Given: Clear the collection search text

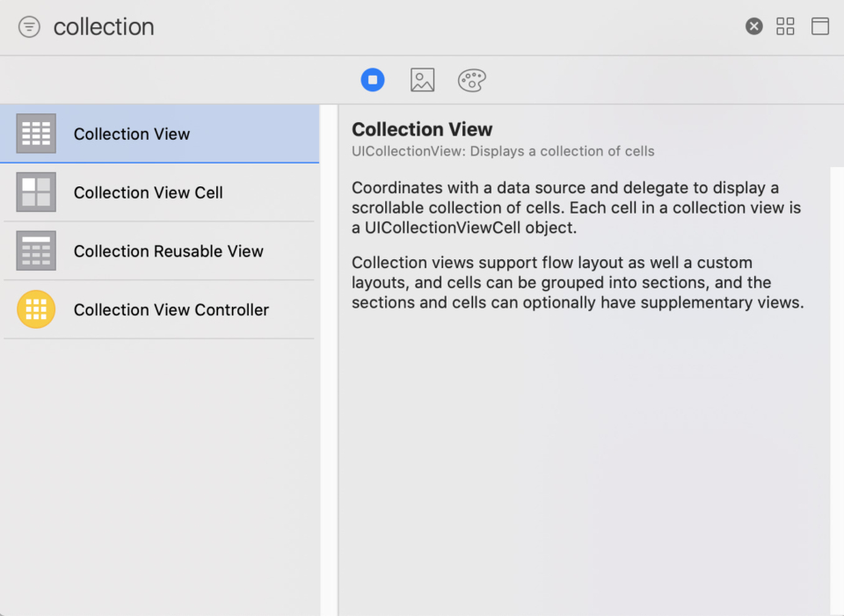Looking at the screenshot, I should [x=753, y=25].
